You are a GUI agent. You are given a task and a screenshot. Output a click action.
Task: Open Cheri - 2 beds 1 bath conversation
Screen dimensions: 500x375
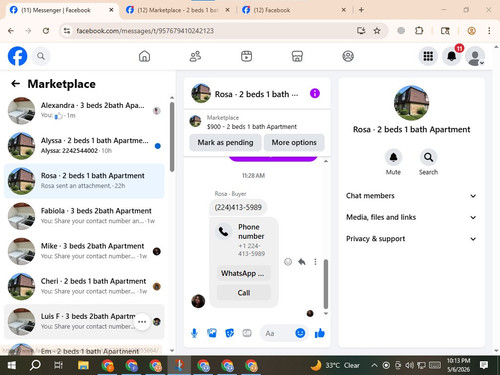click(x=84, y=286)
